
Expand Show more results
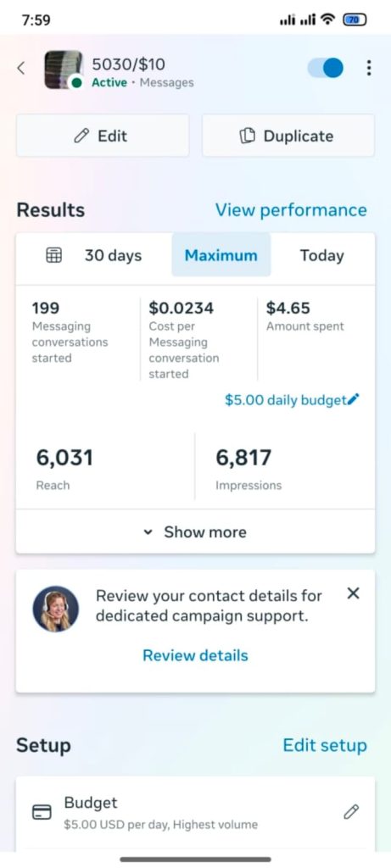coord(195,532)
